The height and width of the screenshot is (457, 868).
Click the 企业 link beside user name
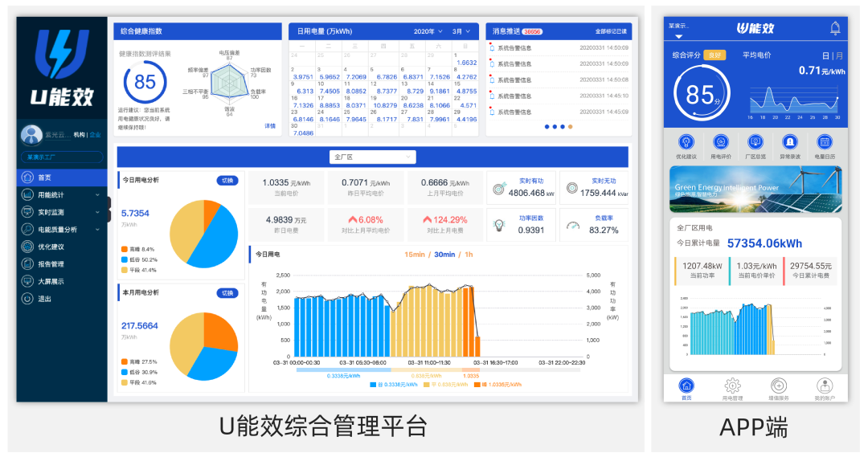tap(96, 134)
